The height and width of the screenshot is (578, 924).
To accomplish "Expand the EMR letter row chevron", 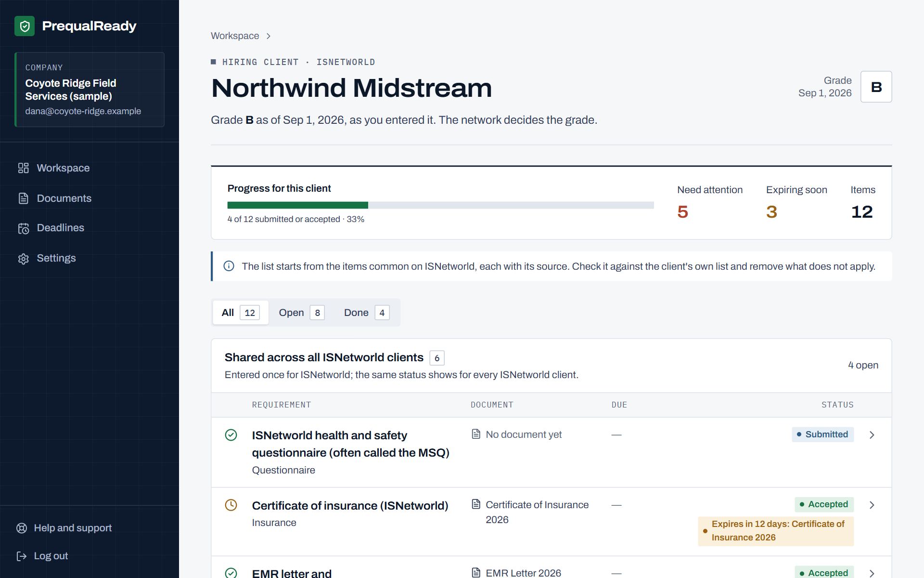I will tap(872, 573).
